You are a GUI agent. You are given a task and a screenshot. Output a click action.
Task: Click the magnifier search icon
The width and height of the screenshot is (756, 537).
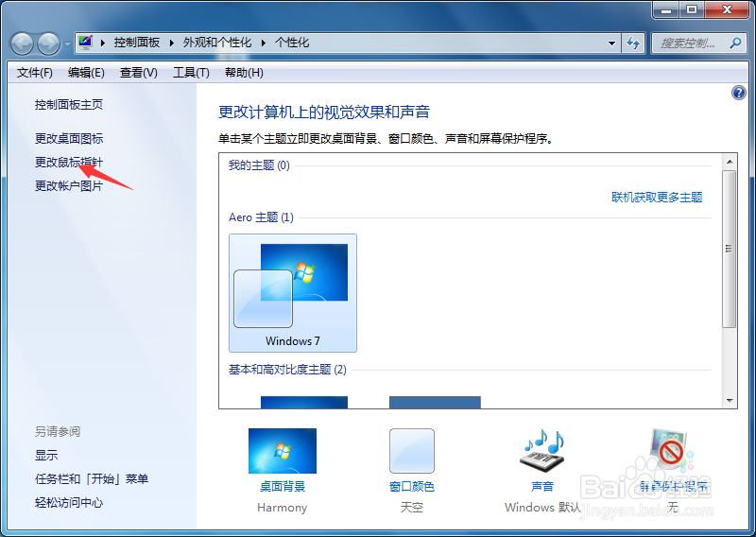tap(735, 43)
